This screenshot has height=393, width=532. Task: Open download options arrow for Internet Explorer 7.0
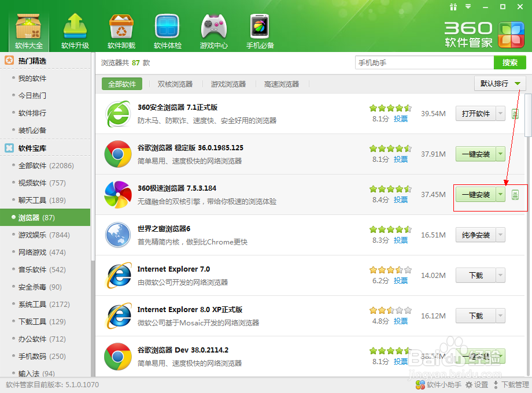(501, 275)
